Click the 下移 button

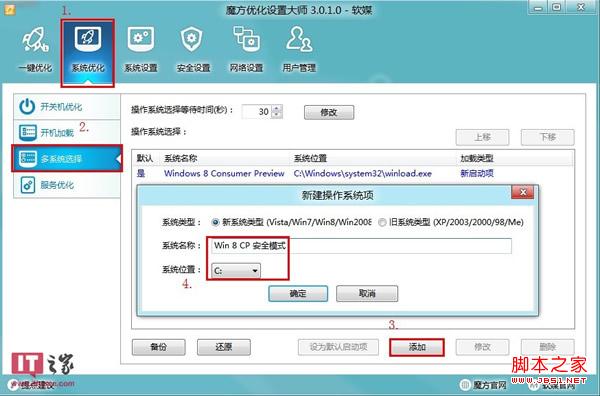tap(547, 137)
